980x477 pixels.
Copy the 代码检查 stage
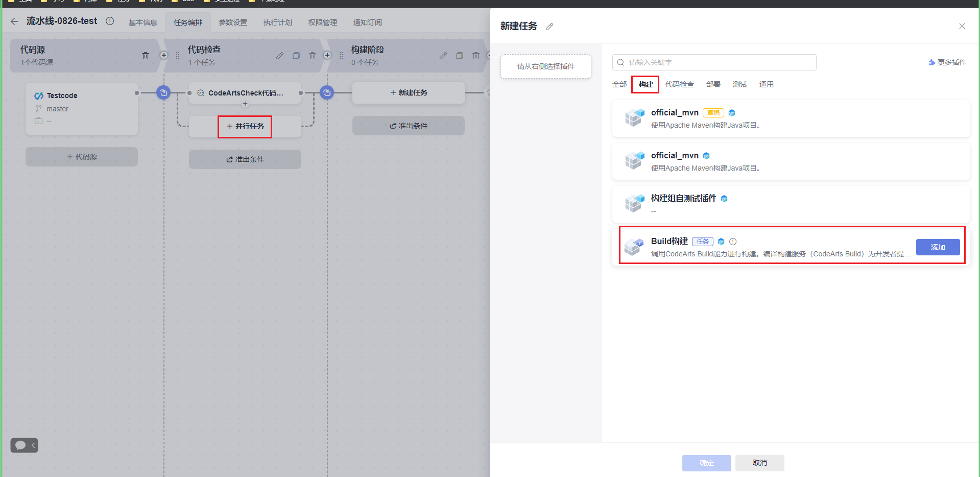296,56
